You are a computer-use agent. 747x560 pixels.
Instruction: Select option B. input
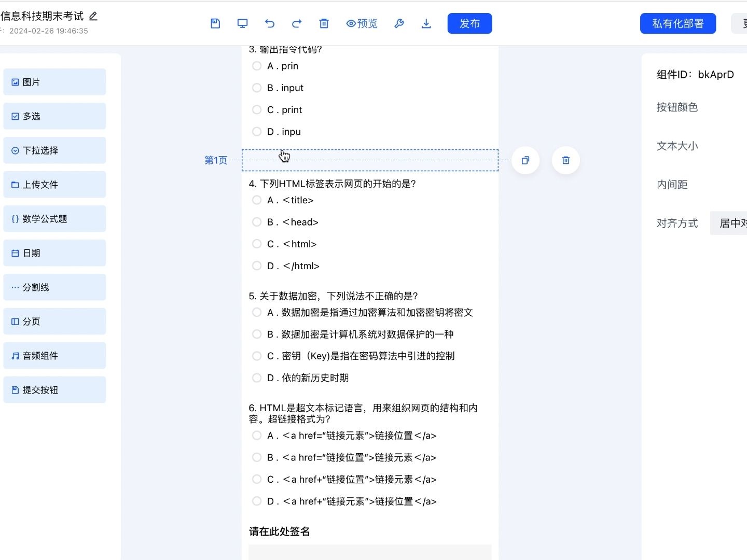tap(257, 88)
